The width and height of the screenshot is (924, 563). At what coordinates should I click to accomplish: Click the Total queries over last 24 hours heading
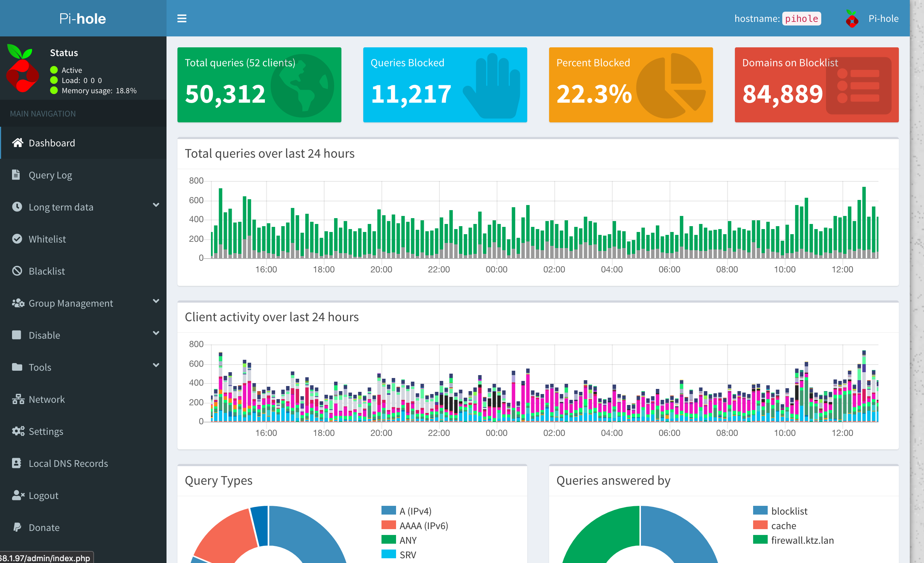coord(269,153)
